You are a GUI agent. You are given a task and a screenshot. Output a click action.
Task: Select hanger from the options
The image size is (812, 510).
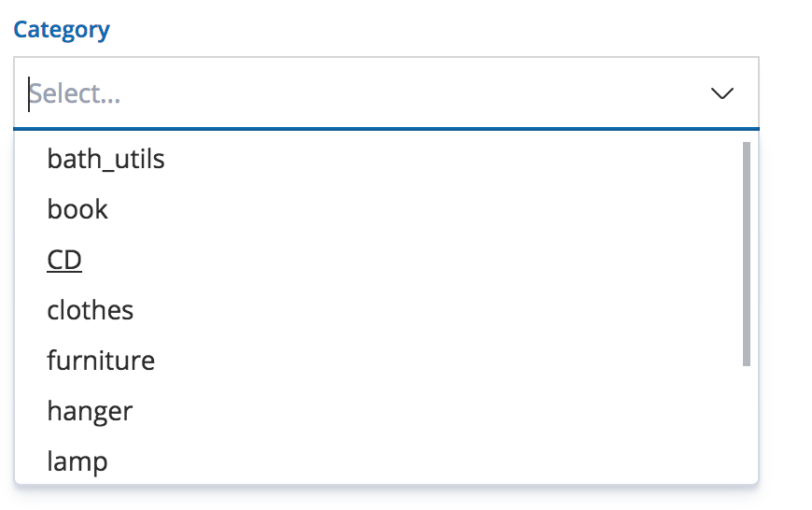[91, 411]
